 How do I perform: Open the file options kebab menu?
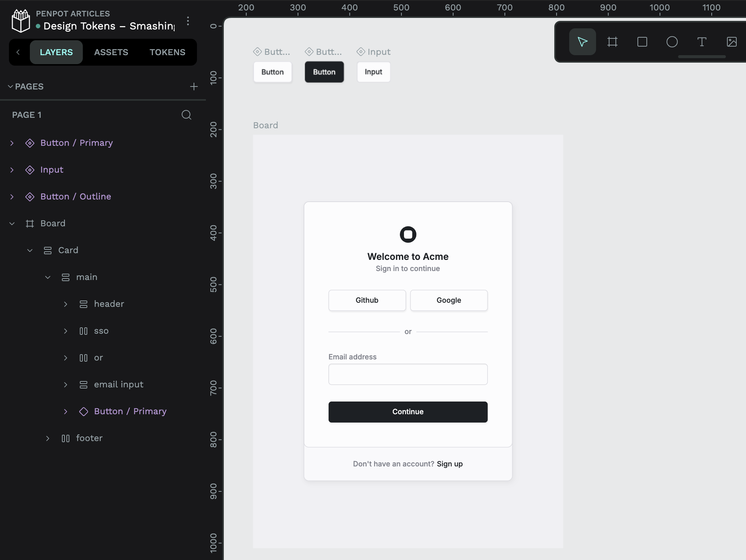pyautogui.click(x=188, y=21)
